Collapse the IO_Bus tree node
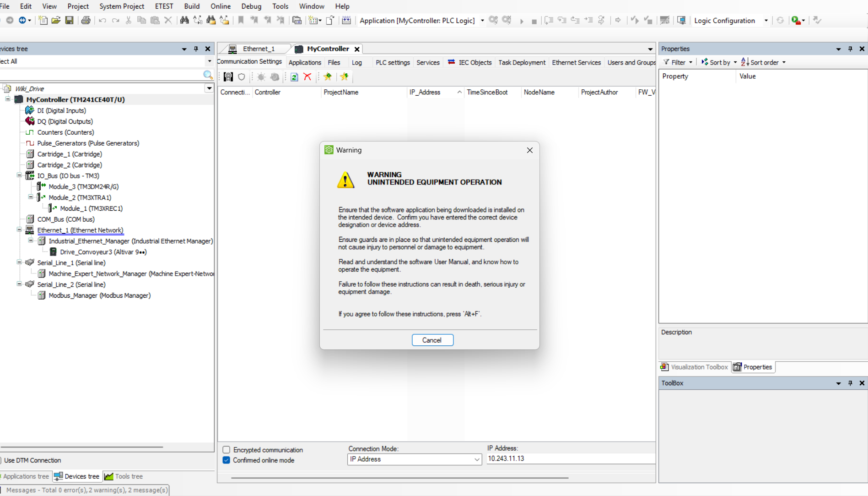Screen dimensions: 868x496 (19, 175)
